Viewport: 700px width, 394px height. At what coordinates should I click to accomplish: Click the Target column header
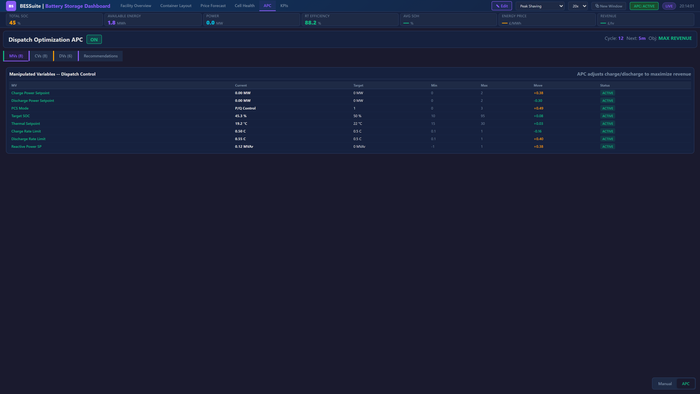click(x=358, y=86)
